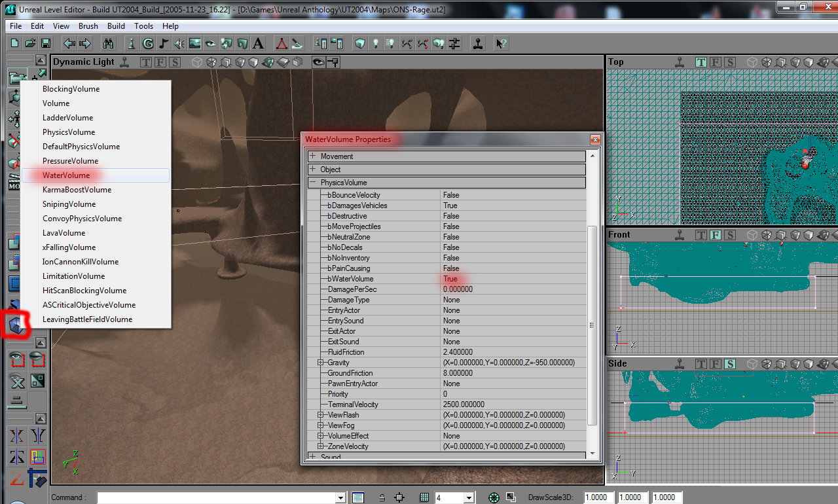The image size is (838, 504).
Task: Click the Show Selected Actors Only eye icon
Action: coord(16,359)
